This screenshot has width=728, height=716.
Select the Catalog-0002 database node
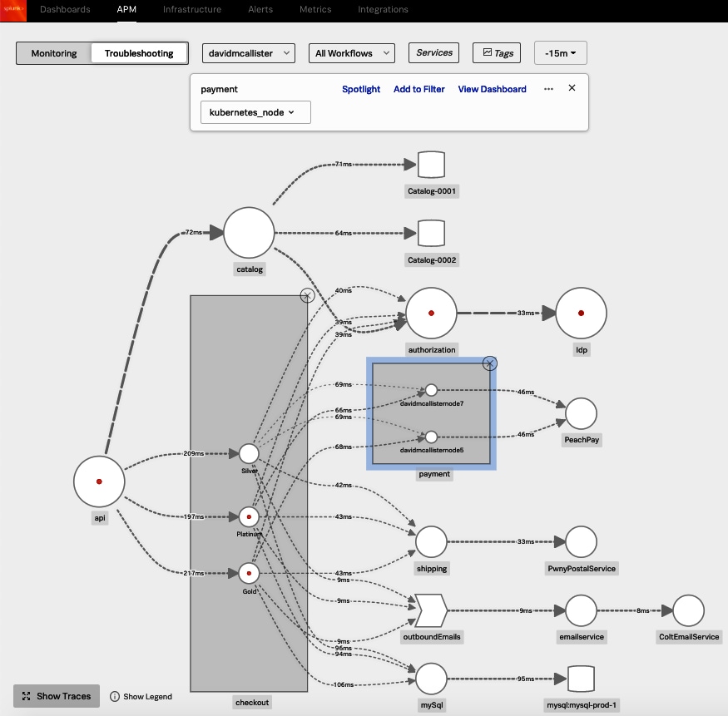pos(431,233)
